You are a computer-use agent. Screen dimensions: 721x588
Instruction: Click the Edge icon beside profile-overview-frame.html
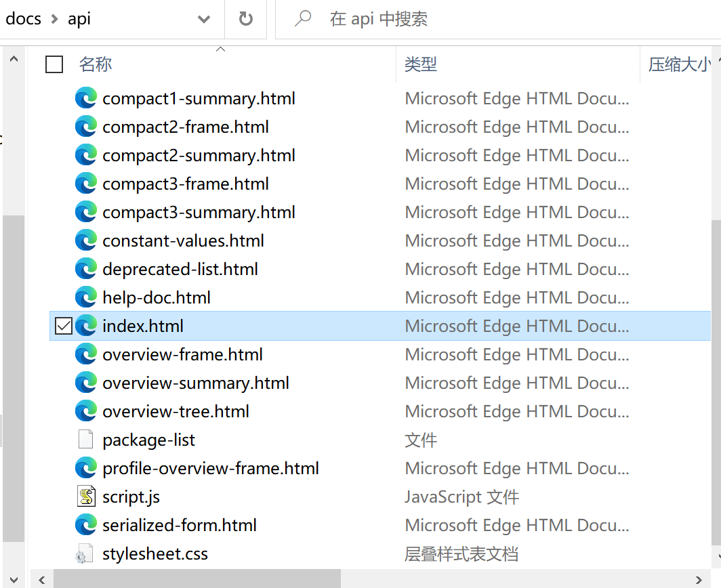(x=86, y=468)
